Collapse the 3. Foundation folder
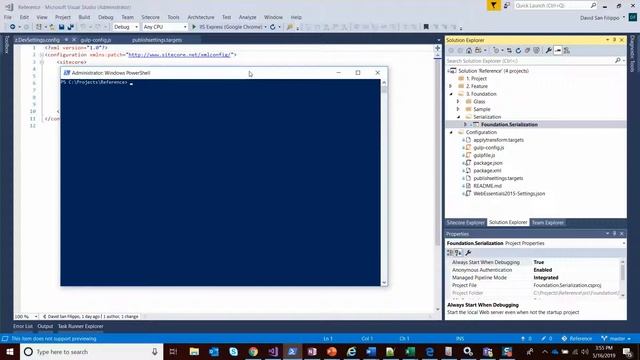Image resolution: width=640 pixels, height=360 pixels. (451, 94)
